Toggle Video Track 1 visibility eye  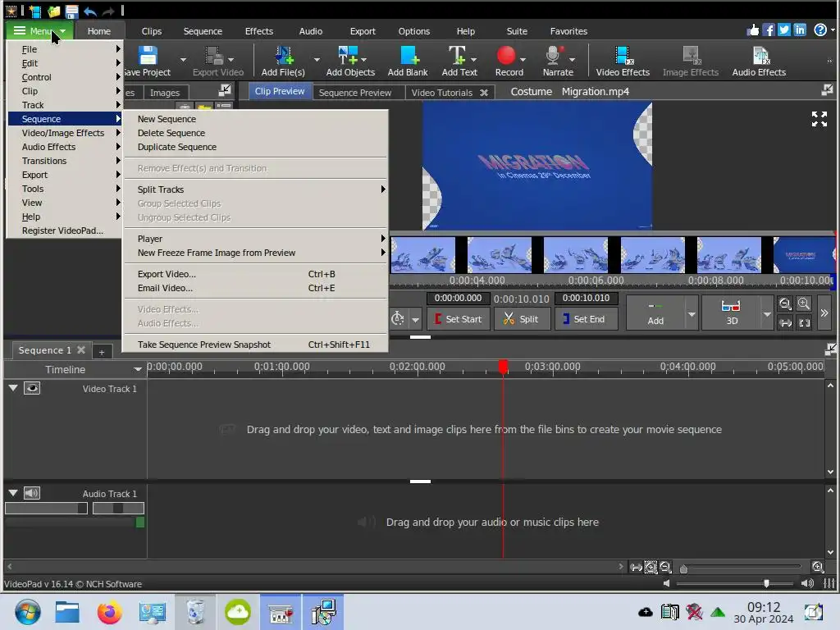click(32, 388)
